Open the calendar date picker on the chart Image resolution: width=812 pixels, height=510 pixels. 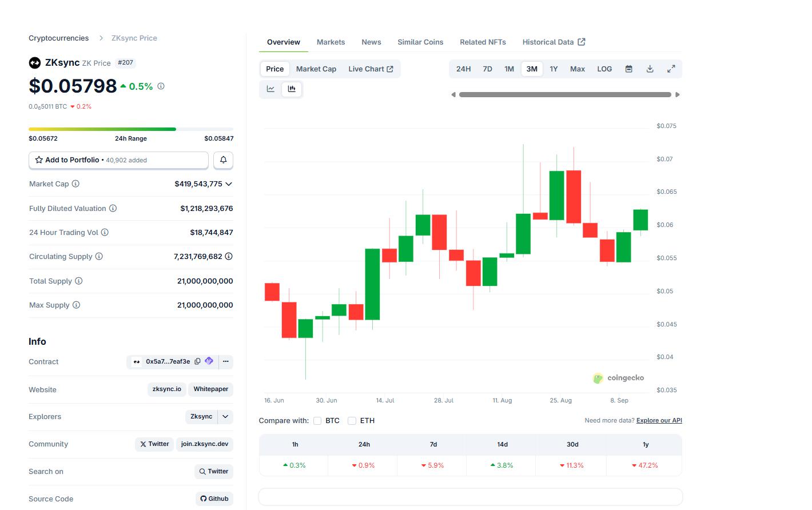tap(628, 68)
